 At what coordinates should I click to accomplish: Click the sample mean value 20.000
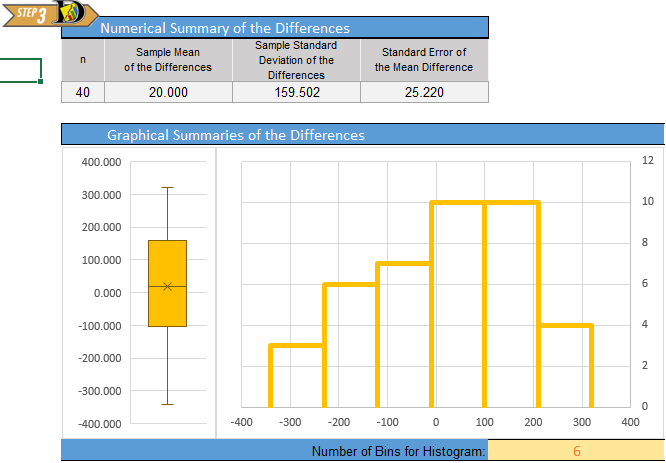(x=168, y=93)
